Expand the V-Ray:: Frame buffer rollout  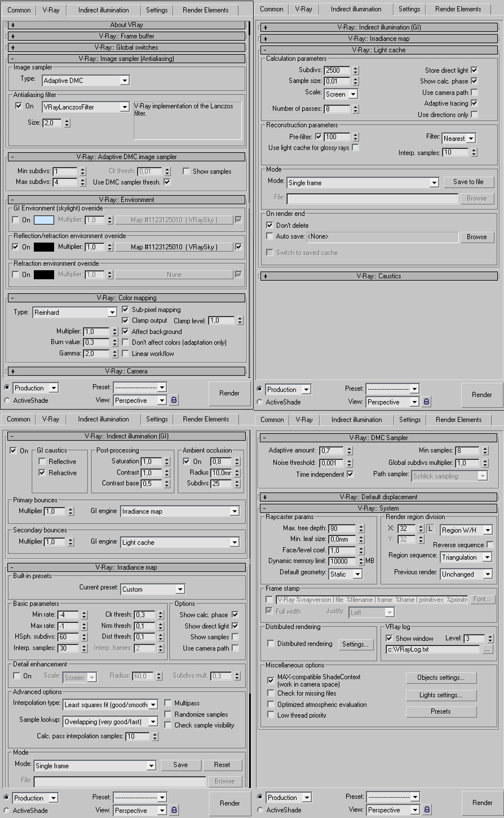[126, 36]
